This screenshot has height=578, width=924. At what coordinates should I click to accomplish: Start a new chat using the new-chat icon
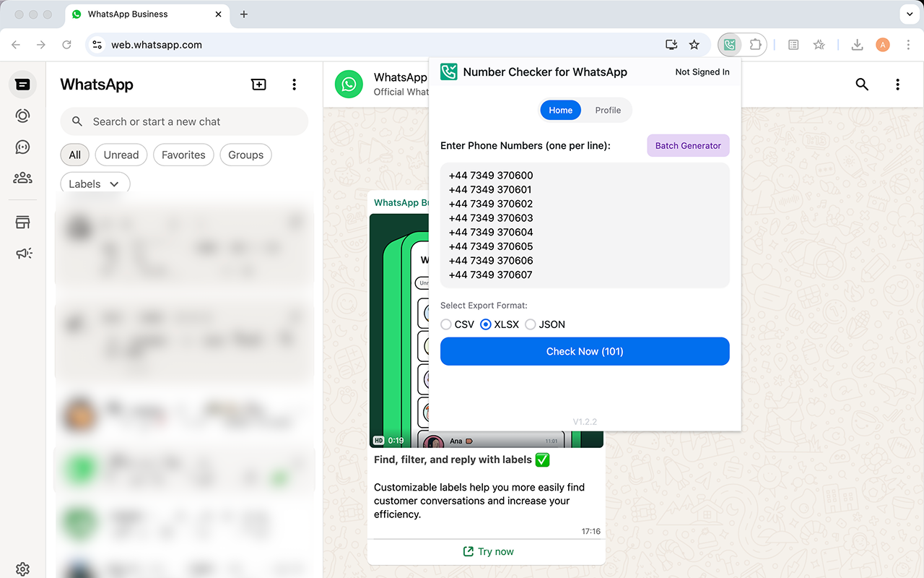[258, 85]
